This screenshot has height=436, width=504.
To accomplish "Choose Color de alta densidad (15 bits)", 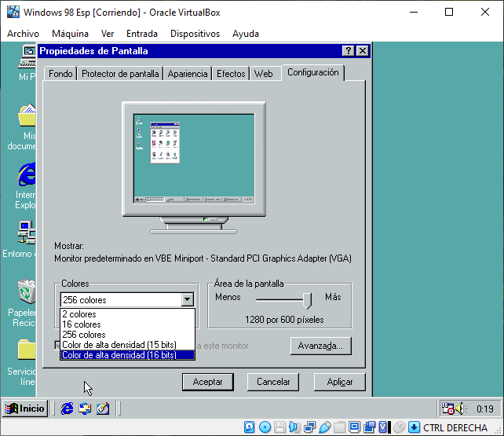I will coord(128,345).
